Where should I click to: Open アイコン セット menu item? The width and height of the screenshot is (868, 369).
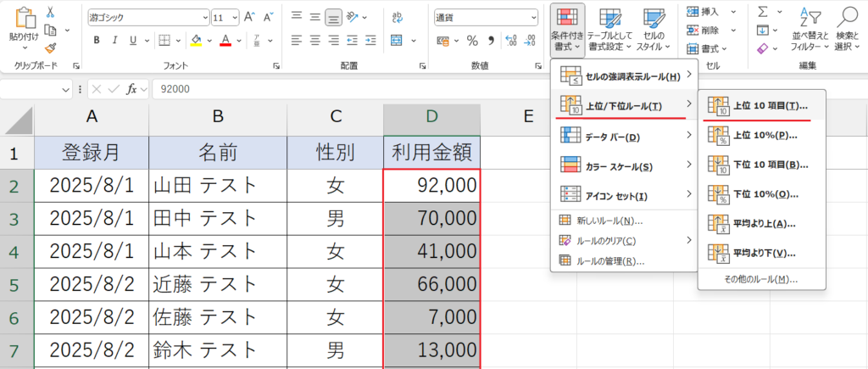point(624,194)
